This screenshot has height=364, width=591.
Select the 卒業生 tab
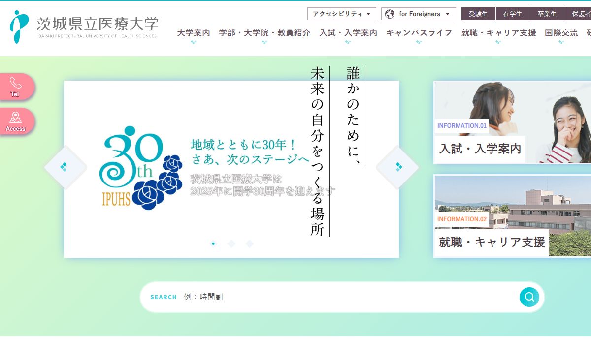(x=547, y=14)
